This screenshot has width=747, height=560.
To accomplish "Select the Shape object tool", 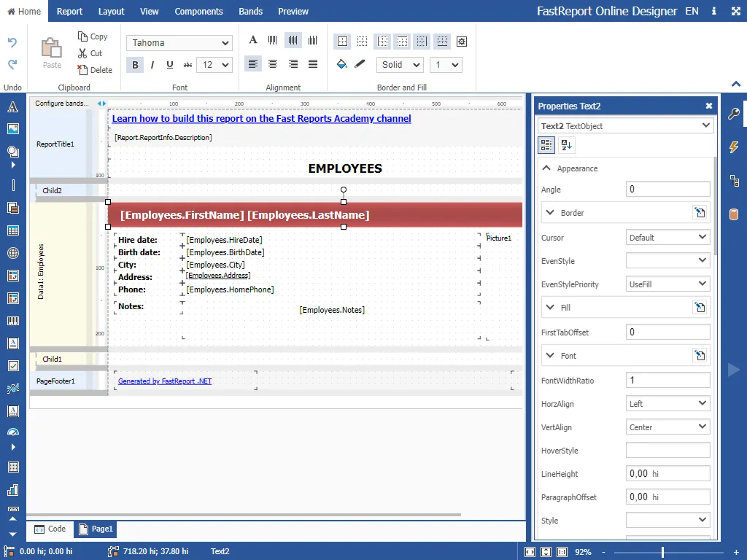I will [13, 152].
